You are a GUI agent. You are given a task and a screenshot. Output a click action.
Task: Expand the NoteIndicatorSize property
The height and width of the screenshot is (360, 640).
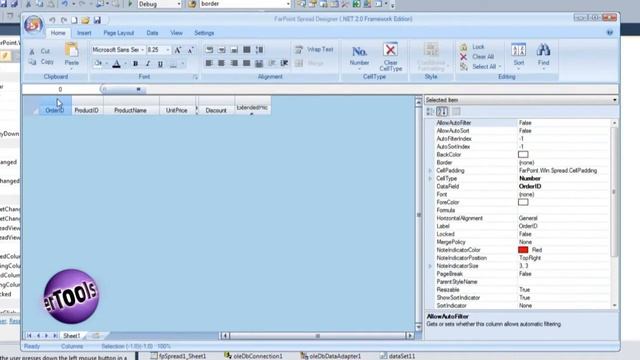(430, 266)
